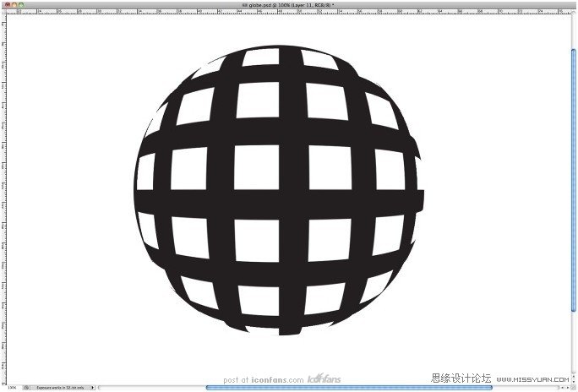Click the window resize grip corner
578x392 pixels.
pos(574,388)
